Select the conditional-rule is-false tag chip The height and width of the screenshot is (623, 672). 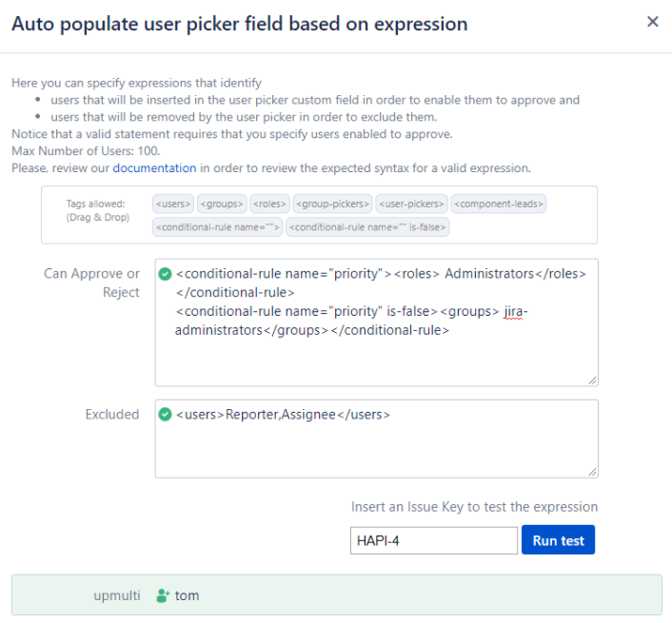click(367, 227)
